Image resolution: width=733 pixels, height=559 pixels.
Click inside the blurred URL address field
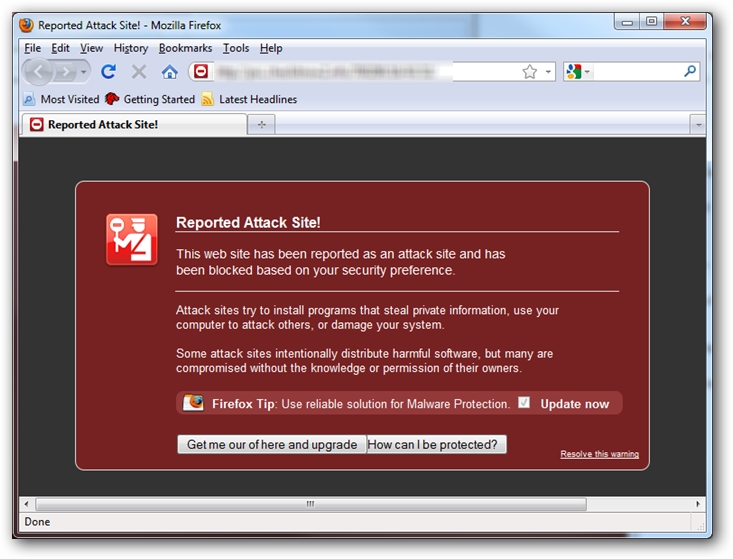365,72
